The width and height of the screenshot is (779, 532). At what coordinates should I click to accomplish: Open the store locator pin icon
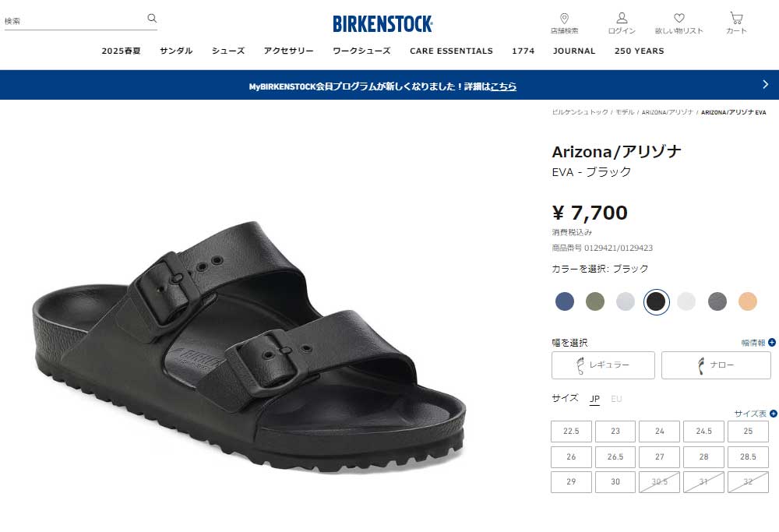point(564,19)
